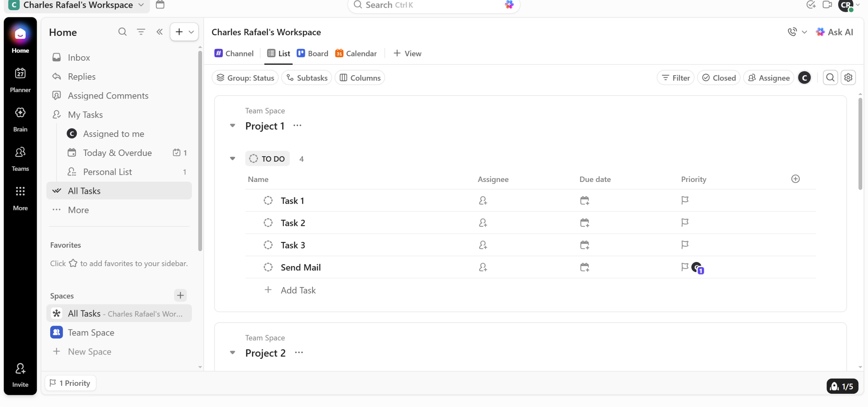Open the Brain icon in the sidebar
868x407 pixels.
click(x=20, y=119)
